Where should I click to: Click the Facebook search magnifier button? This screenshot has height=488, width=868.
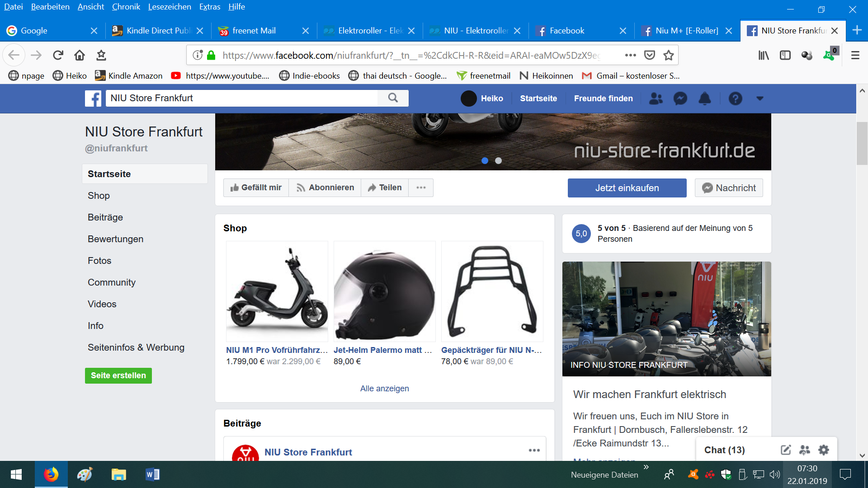393,98
